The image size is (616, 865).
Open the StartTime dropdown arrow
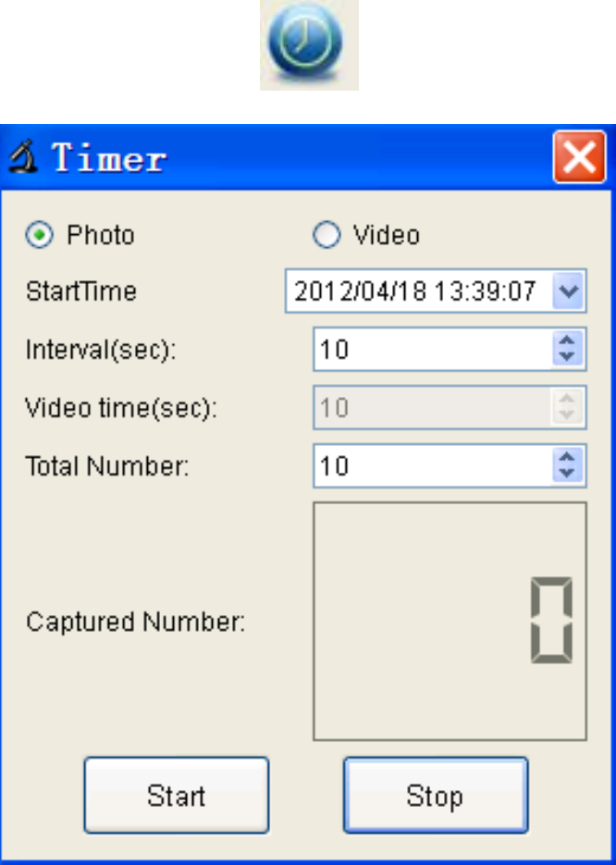570,292
